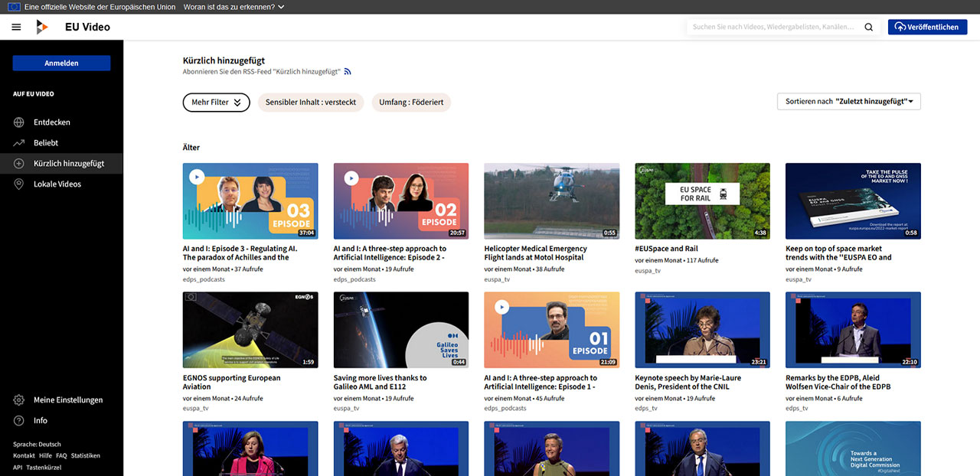980x476 pixels.
Task: Click the search magnifier icon
Action: click(x=868, y=27)
